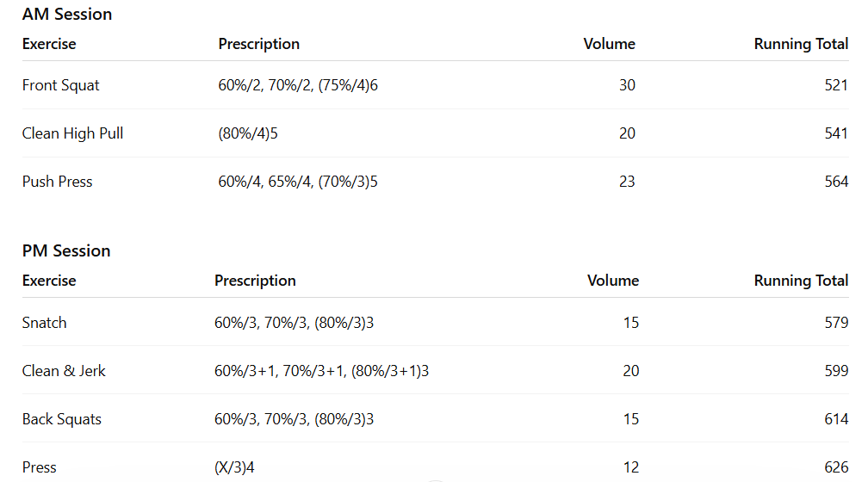Click running total value 541
The image size is (868, 482).
click(835, 133)
